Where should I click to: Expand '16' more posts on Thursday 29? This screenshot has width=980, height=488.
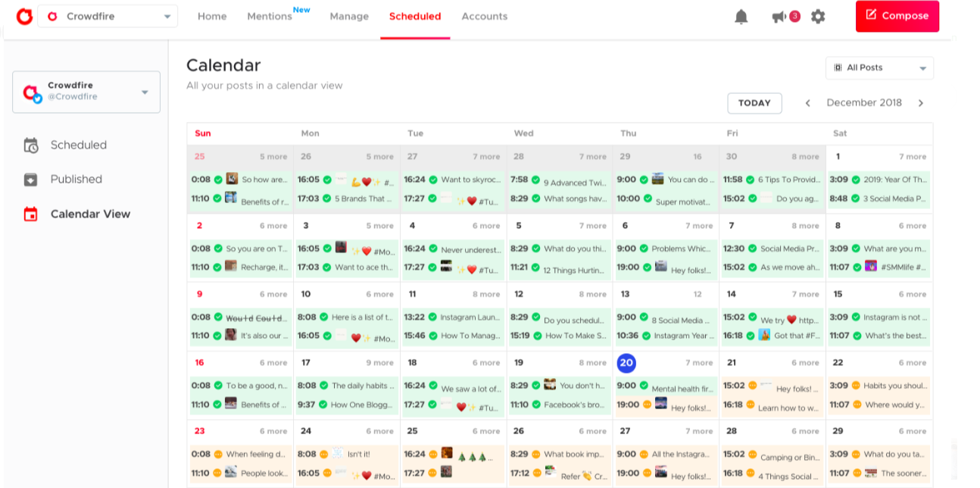tap(698, 157)
